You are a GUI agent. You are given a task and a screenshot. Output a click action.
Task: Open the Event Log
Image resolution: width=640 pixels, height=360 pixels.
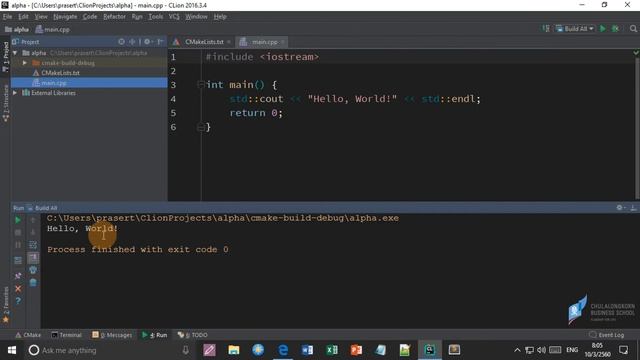(607, 335)
